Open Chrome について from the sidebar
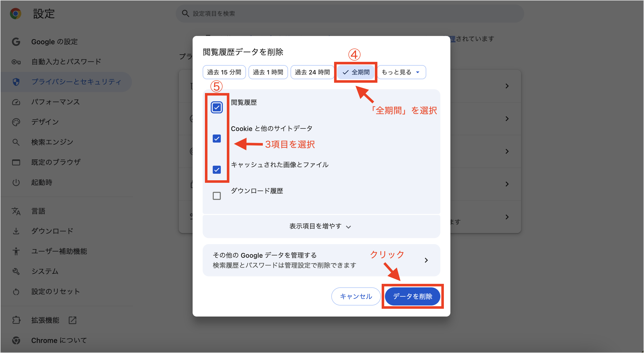644x353 pixels. 59,340
